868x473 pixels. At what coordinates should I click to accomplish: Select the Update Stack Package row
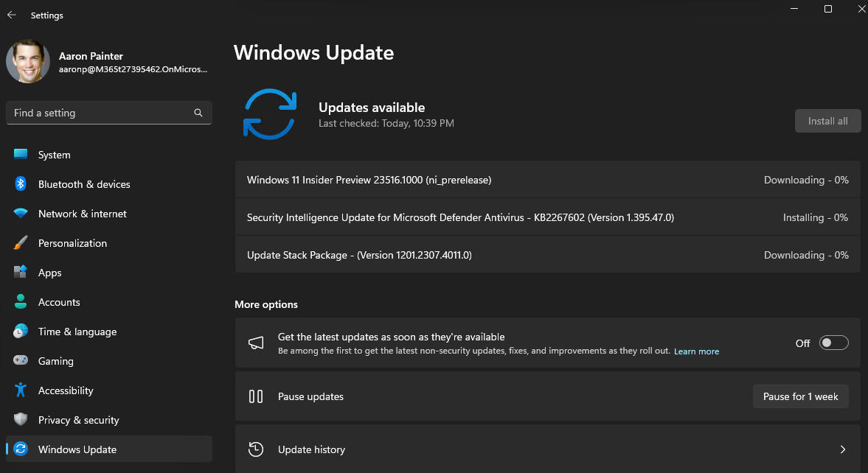[x=548, y=255]
